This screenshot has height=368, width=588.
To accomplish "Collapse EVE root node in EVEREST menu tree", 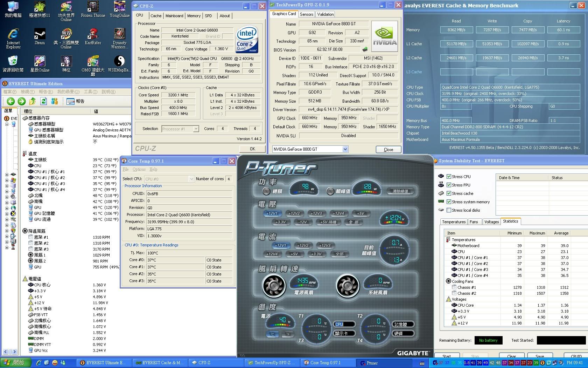I will click(7, 124).
